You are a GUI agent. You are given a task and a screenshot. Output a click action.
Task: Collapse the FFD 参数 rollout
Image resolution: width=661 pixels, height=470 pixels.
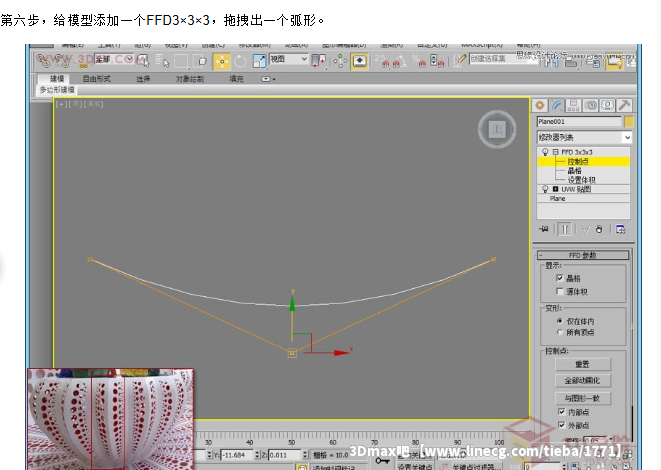pos(583,255)
